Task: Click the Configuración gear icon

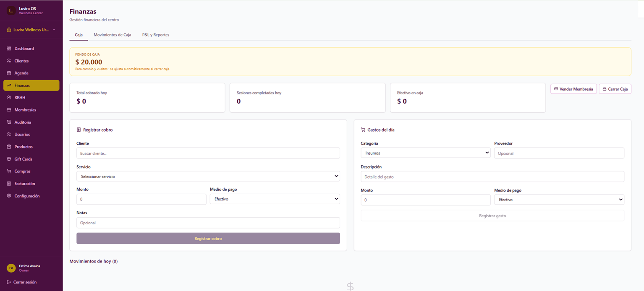Action: pos(9,196)
